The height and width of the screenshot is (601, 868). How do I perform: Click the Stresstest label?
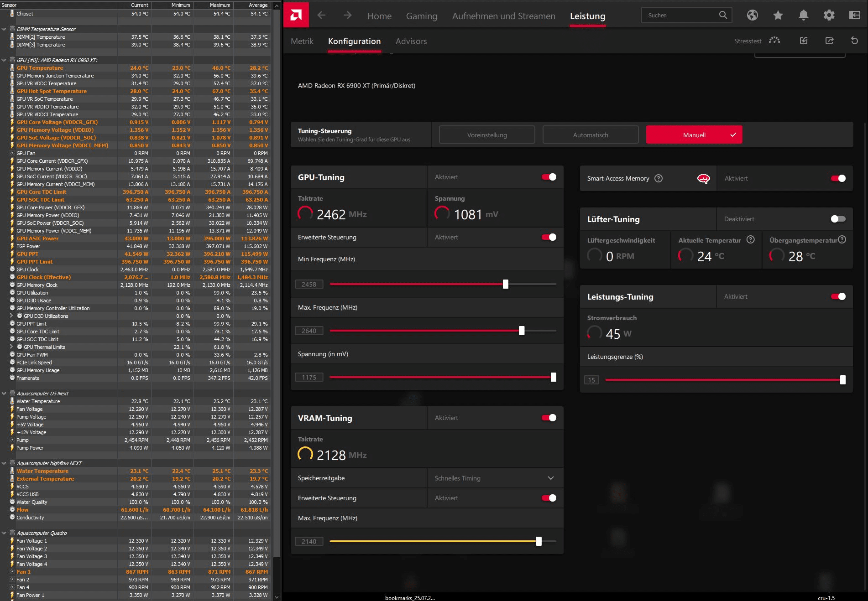pos(748,41)
